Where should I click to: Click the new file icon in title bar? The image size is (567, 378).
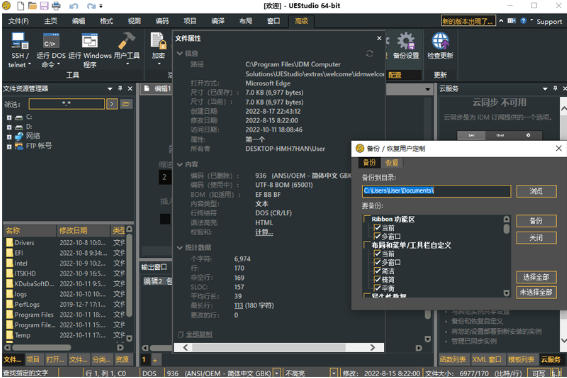click(x=21, y=6)
